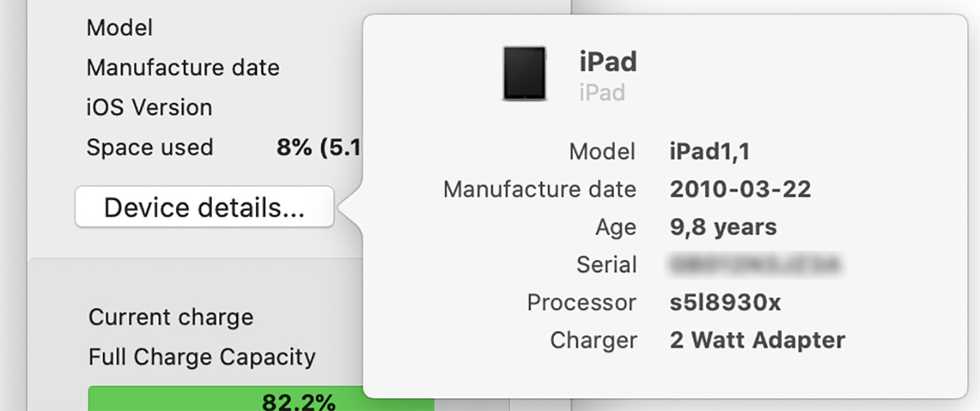
Task: Click the black iPad device icon
Action: [524, 74]
